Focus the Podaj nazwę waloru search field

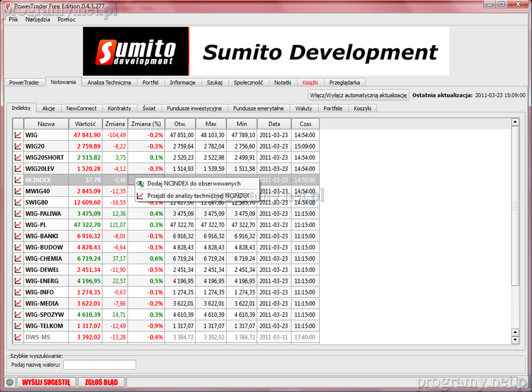[99, 365]
